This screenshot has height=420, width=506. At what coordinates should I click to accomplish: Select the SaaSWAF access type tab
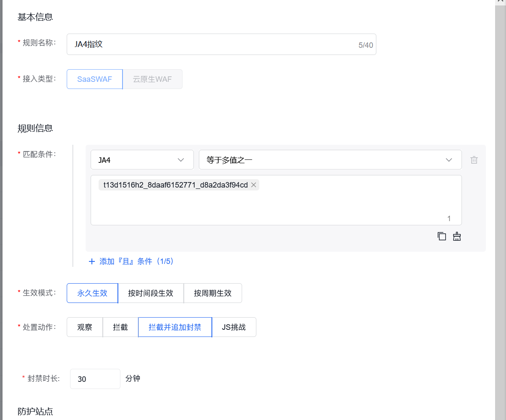coord(94,79)
